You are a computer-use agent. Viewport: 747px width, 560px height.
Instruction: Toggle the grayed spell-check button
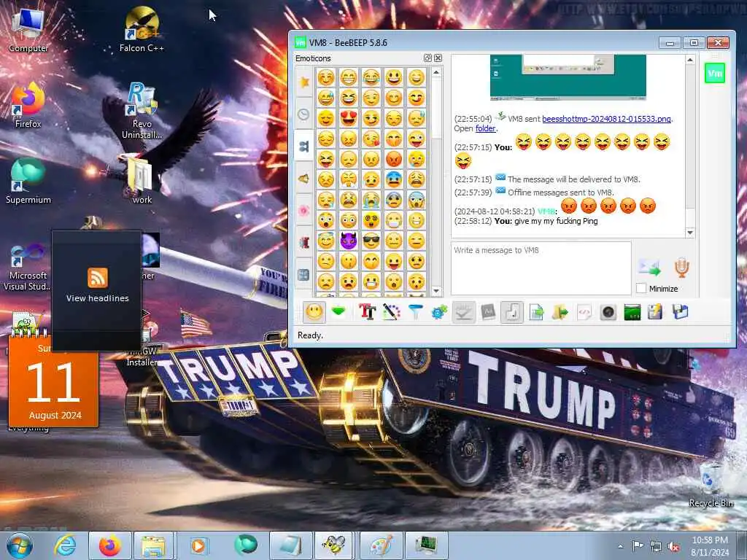463,312
